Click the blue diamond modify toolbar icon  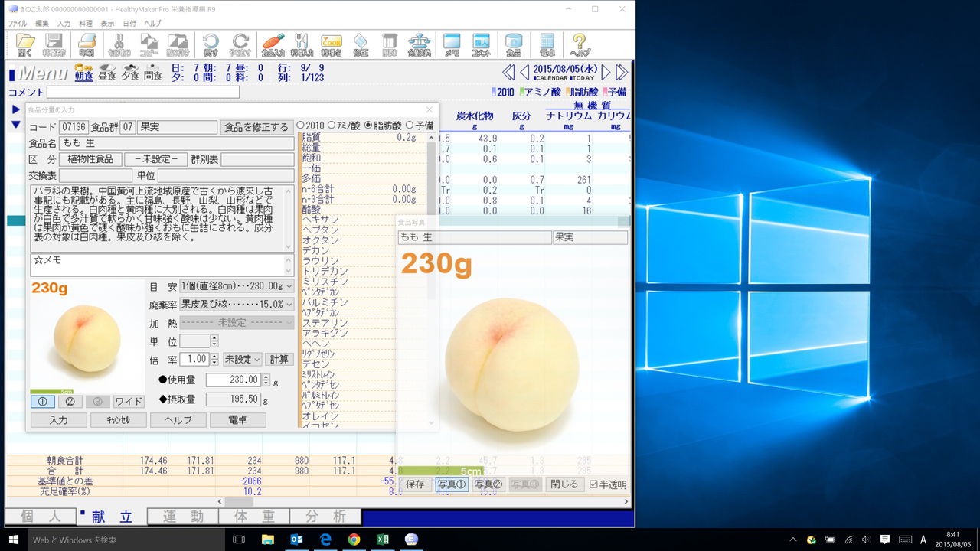[x=361, y=45]
